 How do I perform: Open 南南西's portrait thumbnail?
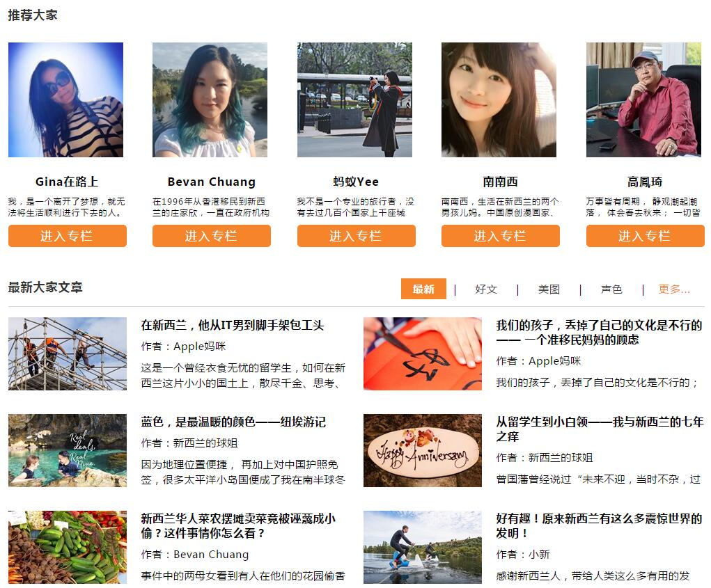[x=499, y=100]
